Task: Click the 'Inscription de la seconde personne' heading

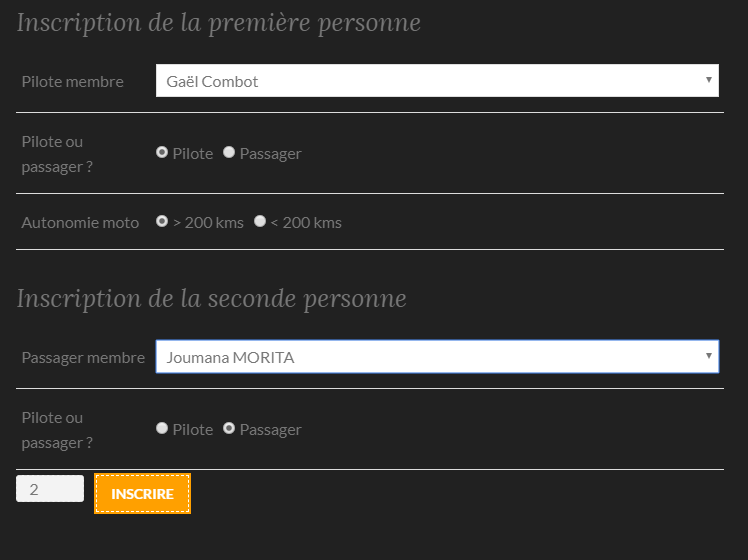Action: 211,299
